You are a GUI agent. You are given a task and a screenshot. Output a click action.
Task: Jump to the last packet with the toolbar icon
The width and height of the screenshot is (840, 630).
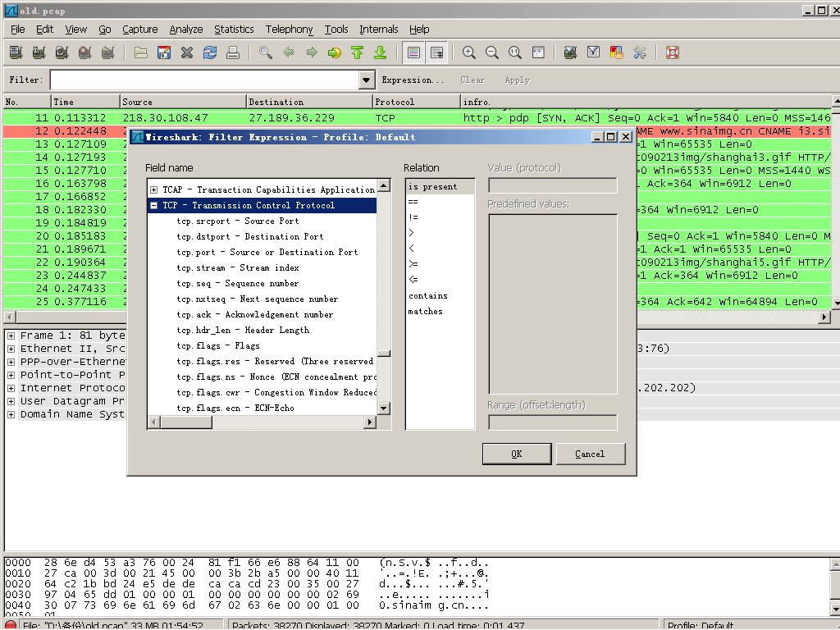pyautogui.click(x=380, y=52)
